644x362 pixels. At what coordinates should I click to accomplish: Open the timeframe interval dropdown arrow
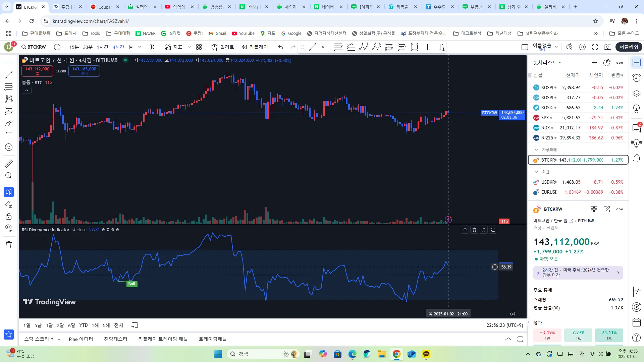coord(139,47)
